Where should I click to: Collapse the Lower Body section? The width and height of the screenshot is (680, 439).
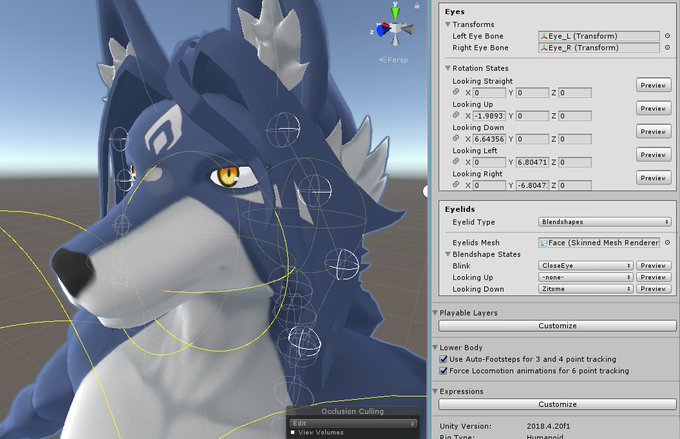435,347
